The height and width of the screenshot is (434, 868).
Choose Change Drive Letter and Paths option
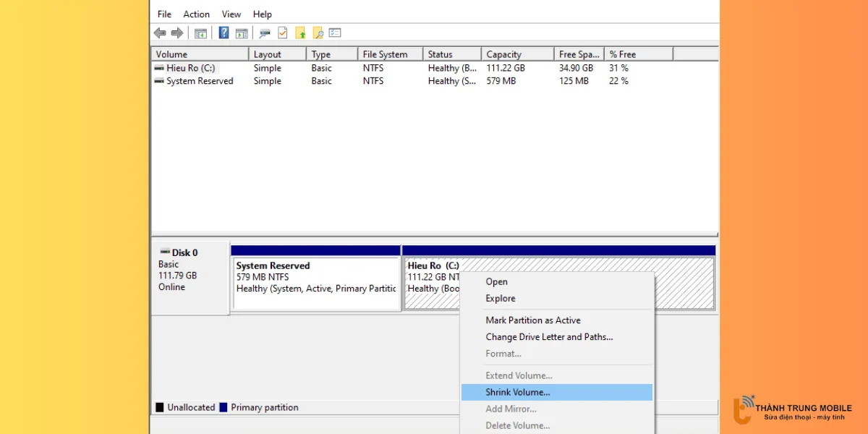point(549,337)
